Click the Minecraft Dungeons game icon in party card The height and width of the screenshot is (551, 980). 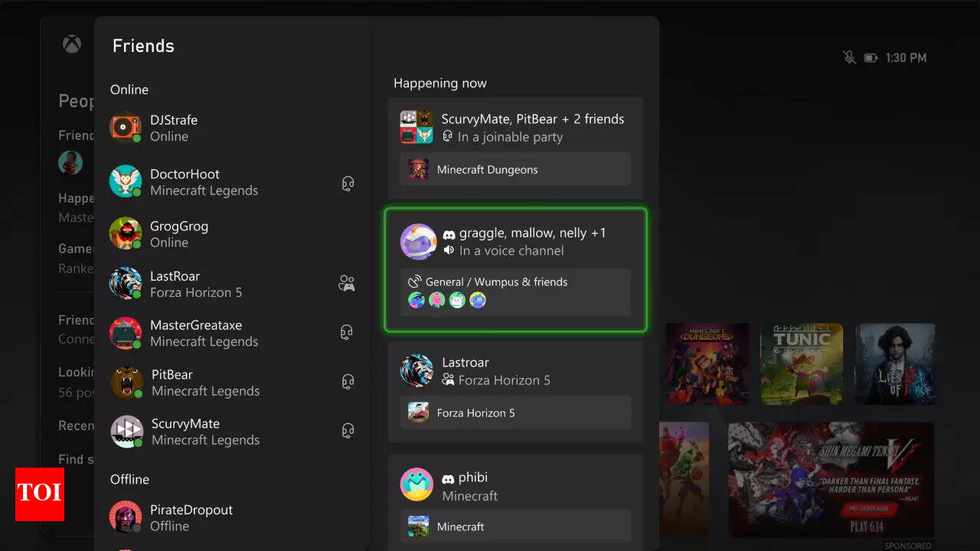(x=418, y=169)
